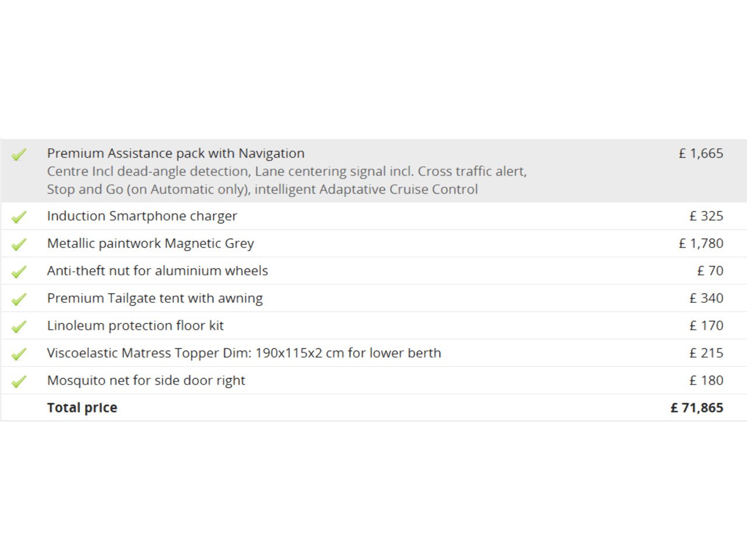747x560 pixels.
Task: Click the checkmark next to Anti-theft nut
Action: 19,271
